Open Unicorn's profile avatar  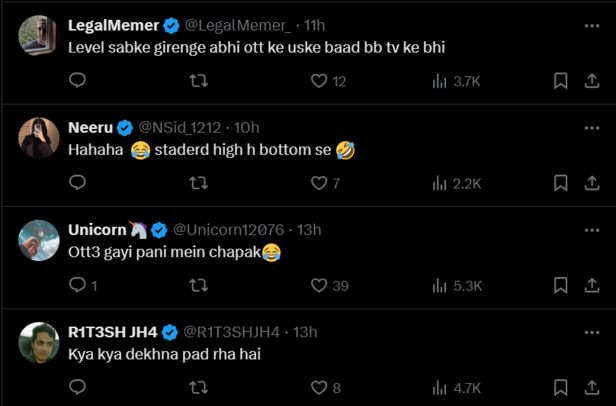(39, 240)
